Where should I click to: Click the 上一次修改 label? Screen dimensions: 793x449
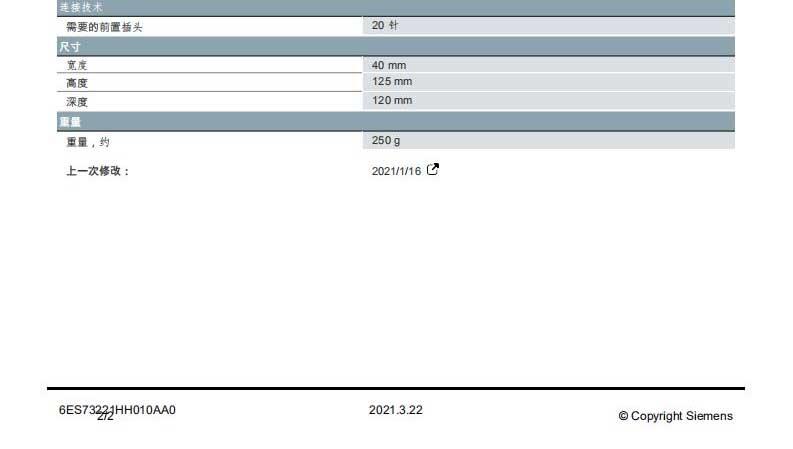coord(98,171)
